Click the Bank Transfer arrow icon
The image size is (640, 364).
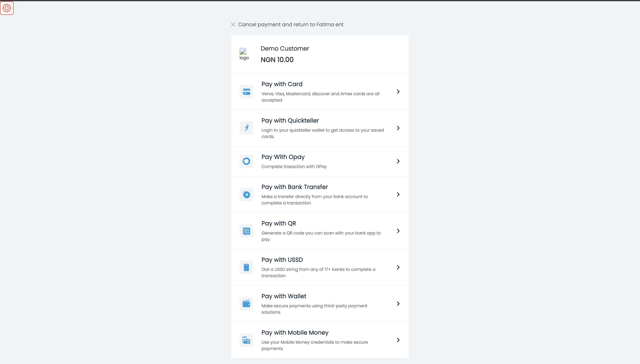coord(246,194)
